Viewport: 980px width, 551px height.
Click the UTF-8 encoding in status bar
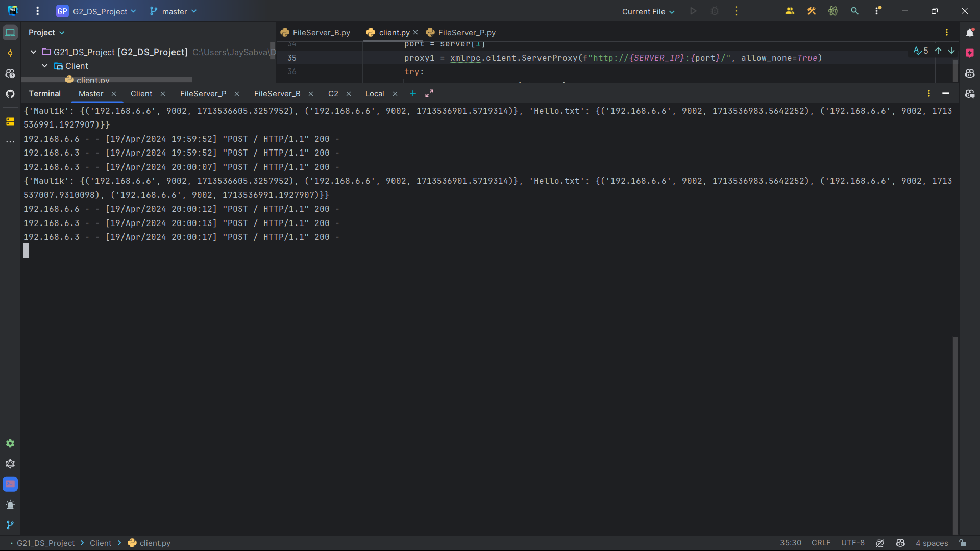852,543
